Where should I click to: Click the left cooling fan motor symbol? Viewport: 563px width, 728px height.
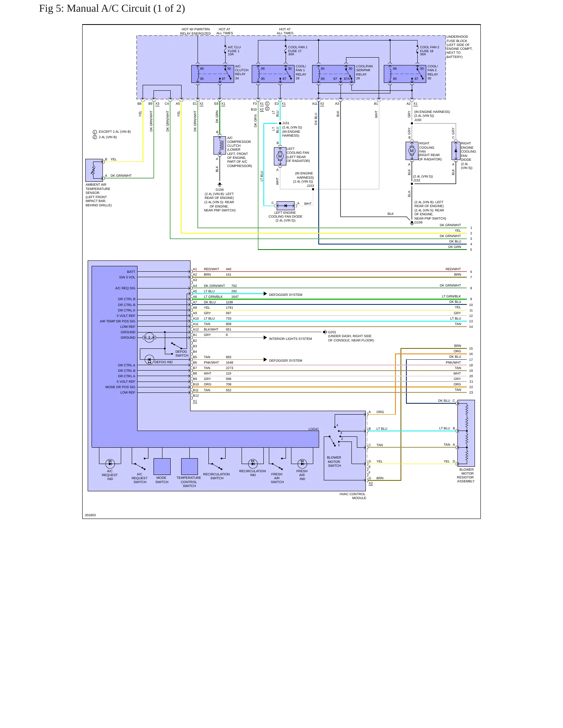(280, 157)
